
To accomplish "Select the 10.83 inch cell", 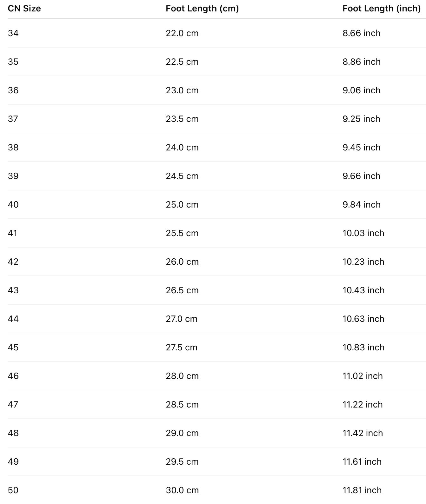I will [363, 348].
